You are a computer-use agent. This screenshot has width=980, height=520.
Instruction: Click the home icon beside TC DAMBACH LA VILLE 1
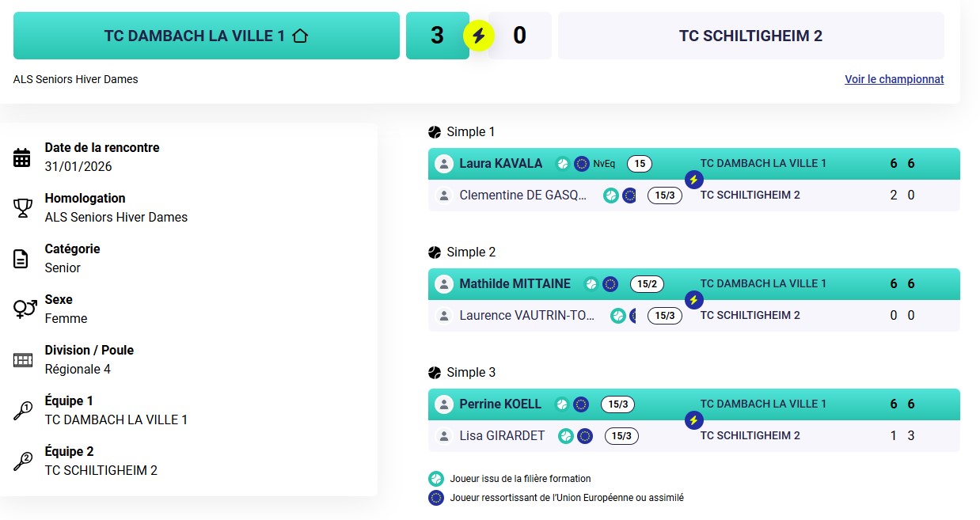coord(299,36)
